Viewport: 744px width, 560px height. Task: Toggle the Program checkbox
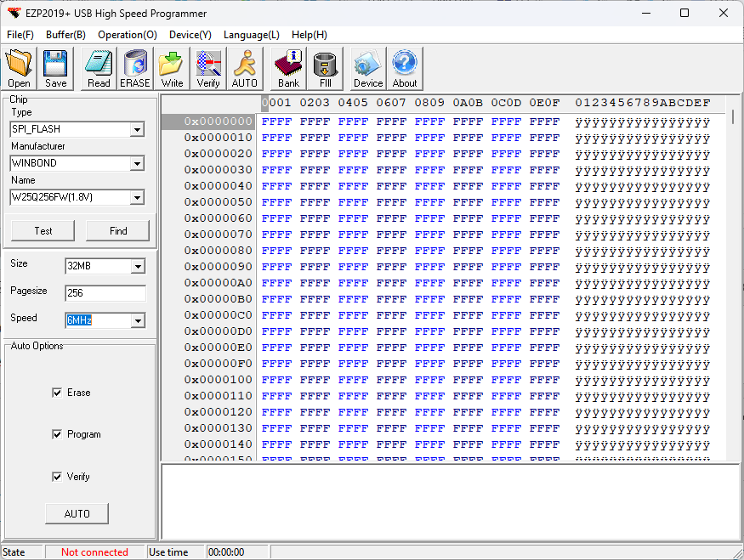(57, 434)
